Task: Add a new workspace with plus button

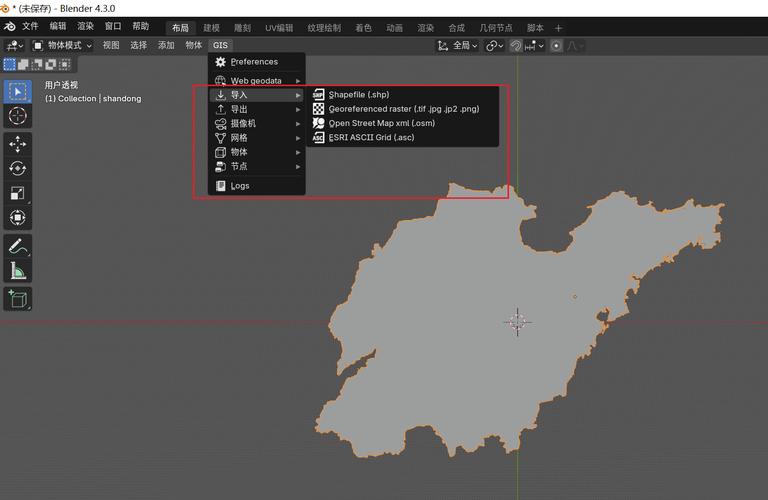Action: (558, 28)
